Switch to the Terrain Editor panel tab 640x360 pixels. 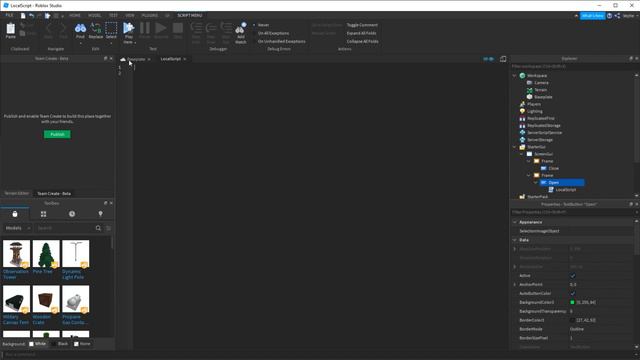click(17, 193)
